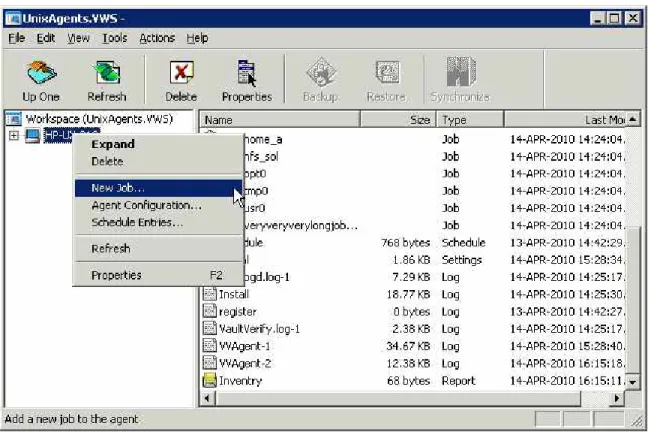648x432 pixels.
Task: Select the Install log row name
Action: click(234, 294)
